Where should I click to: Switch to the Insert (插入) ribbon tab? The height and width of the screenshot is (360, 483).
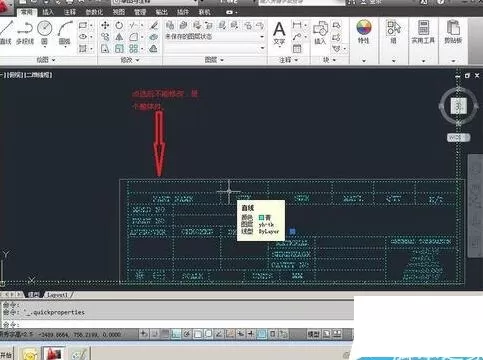tap(48, 12)
